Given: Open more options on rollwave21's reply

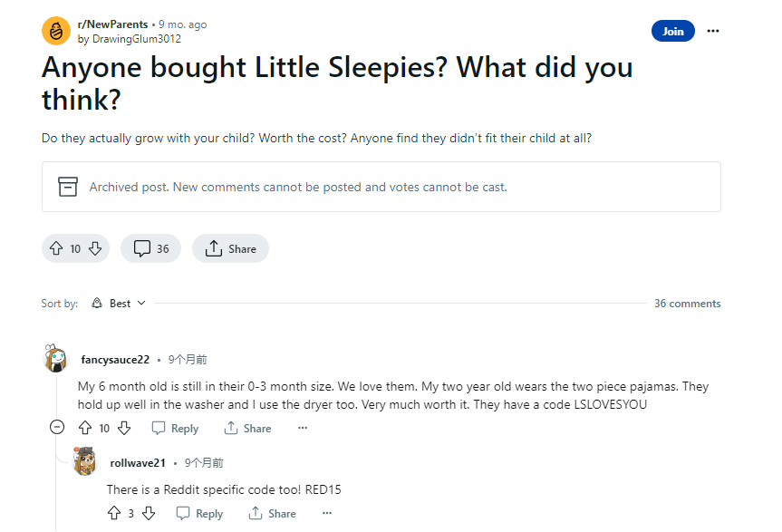Looking at the screenshot, I should [x=327, y=513].
